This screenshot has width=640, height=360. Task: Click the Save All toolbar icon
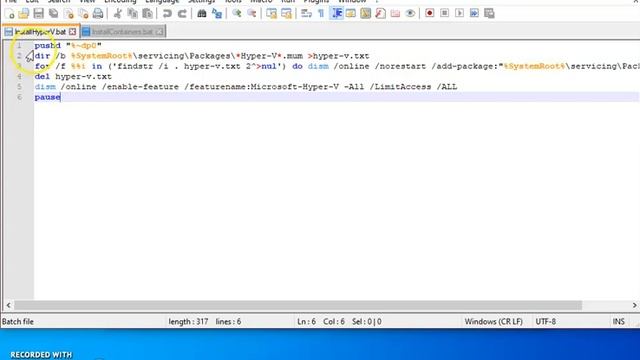(x=53, y=13)
